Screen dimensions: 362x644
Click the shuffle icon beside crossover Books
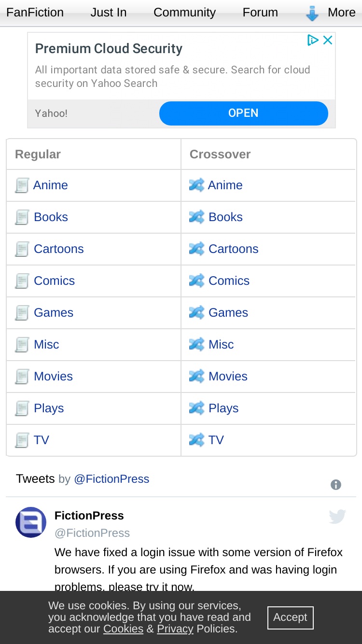point(196,217)
